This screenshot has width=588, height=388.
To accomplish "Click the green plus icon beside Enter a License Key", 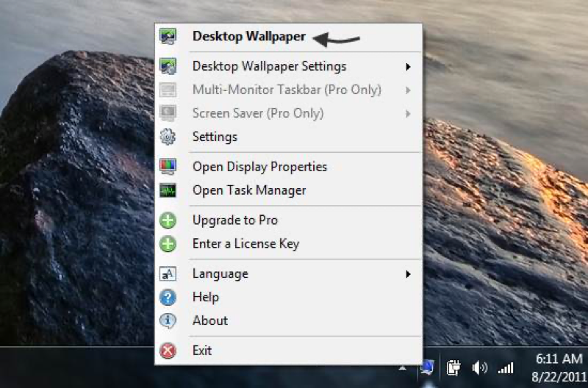I will pyautogui.click(x=168, y=244).
